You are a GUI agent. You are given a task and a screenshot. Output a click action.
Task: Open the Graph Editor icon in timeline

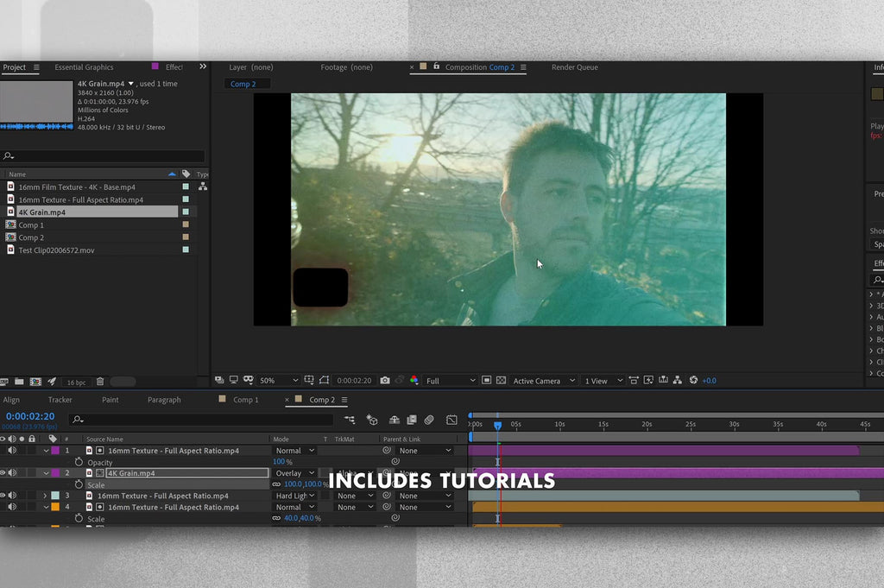coord(451,420)
